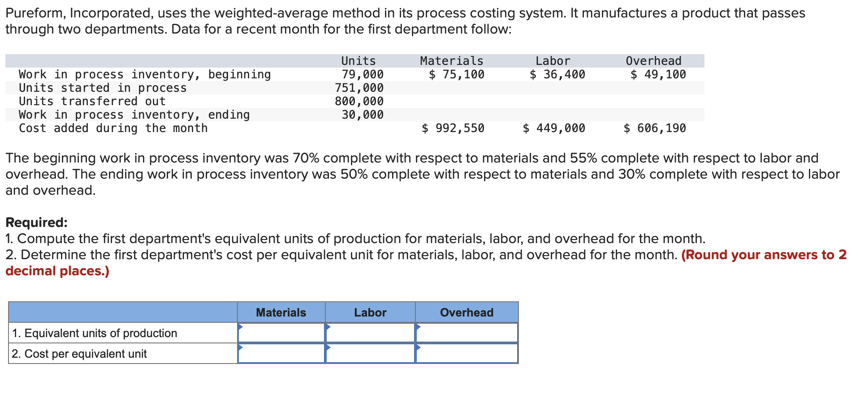Click the blue header bar above the answer table
868x411 pixels.
tap(123, 312)
